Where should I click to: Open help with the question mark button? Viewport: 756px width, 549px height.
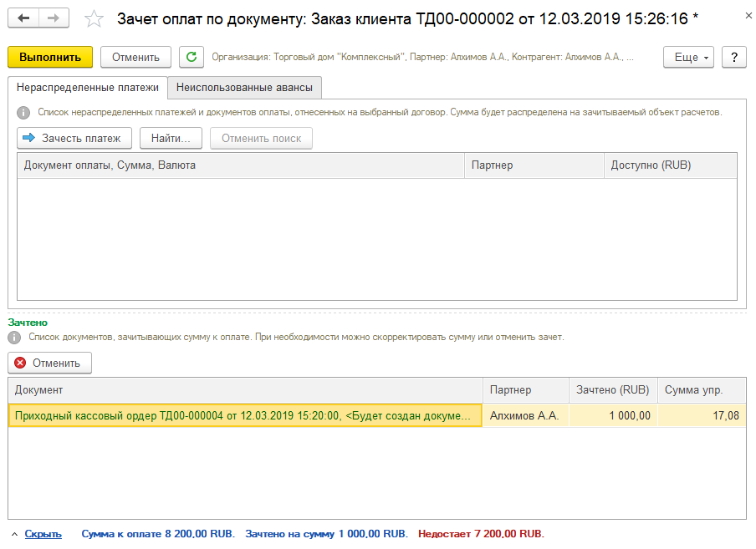pos(733,57)
